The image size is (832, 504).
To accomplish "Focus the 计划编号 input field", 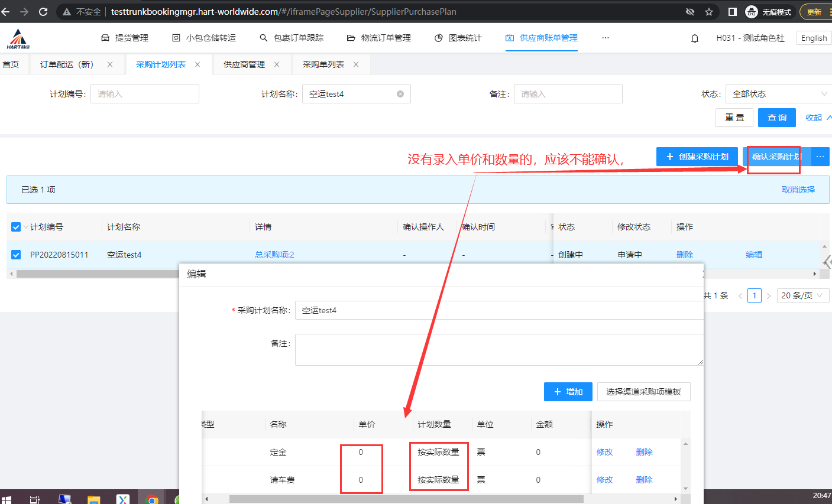I will point(144,94).
